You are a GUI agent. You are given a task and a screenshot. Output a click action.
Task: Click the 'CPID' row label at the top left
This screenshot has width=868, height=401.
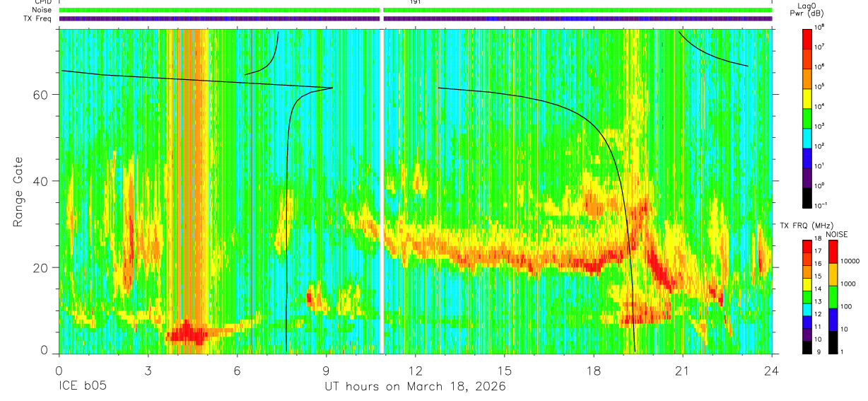coord(43,2)
